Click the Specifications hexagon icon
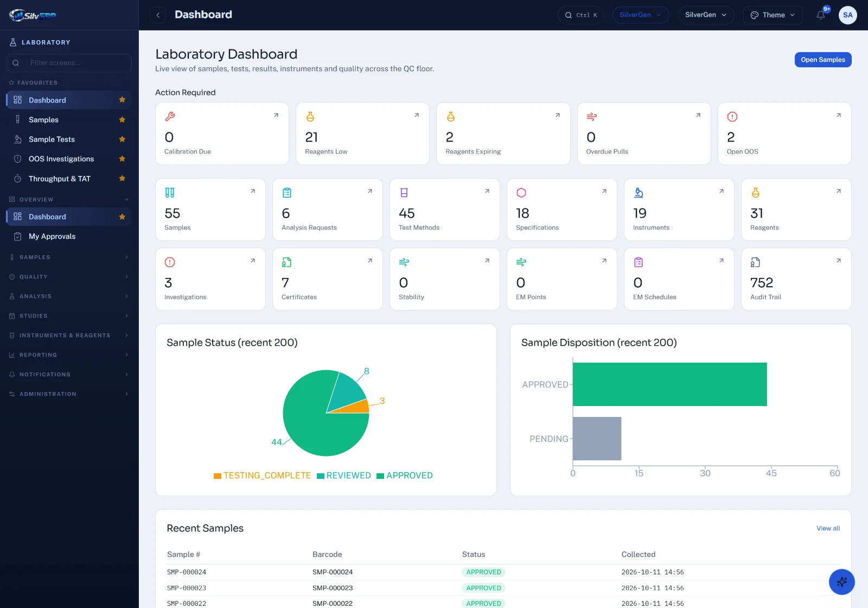 [x=521, y=193]
